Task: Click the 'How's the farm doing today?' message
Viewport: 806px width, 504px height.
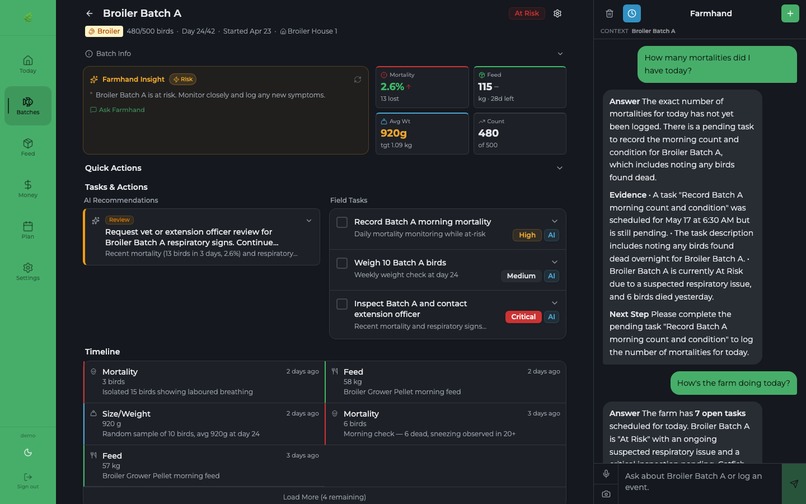Action: (x=734, y=383)
